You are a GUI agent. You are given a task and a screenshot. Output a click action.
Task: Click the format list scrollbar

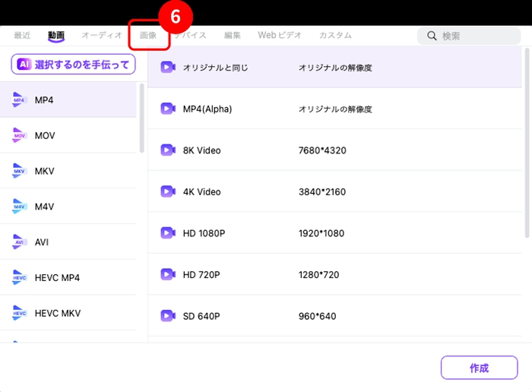tap(141, 118)
